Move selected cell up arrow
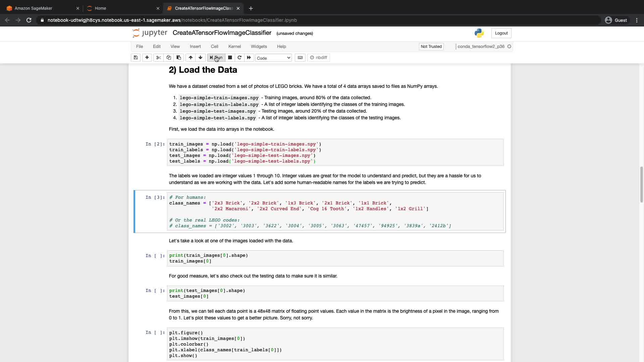The width and height of the screenshot is (644, 362). point(191,58)
